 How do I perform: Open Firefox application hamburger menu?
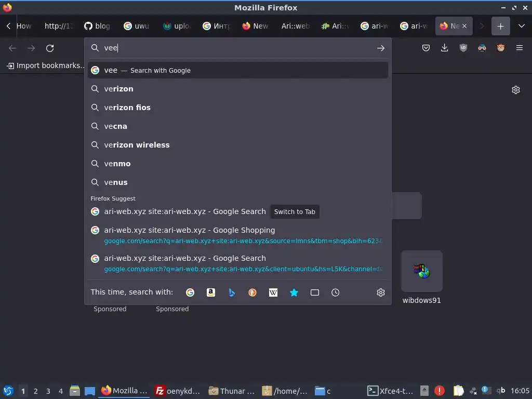point(520,48)
